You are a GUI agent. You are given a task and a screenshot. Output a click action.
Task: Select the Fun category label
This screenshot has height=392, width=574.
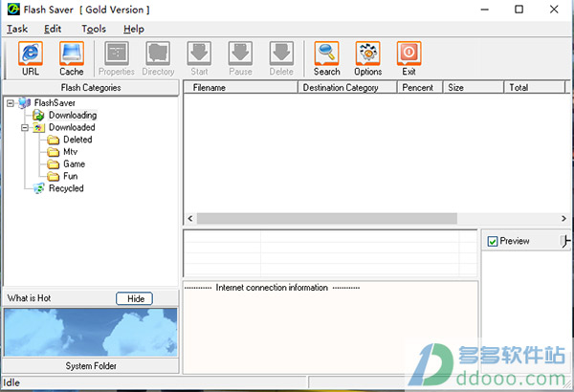point(70,176)
